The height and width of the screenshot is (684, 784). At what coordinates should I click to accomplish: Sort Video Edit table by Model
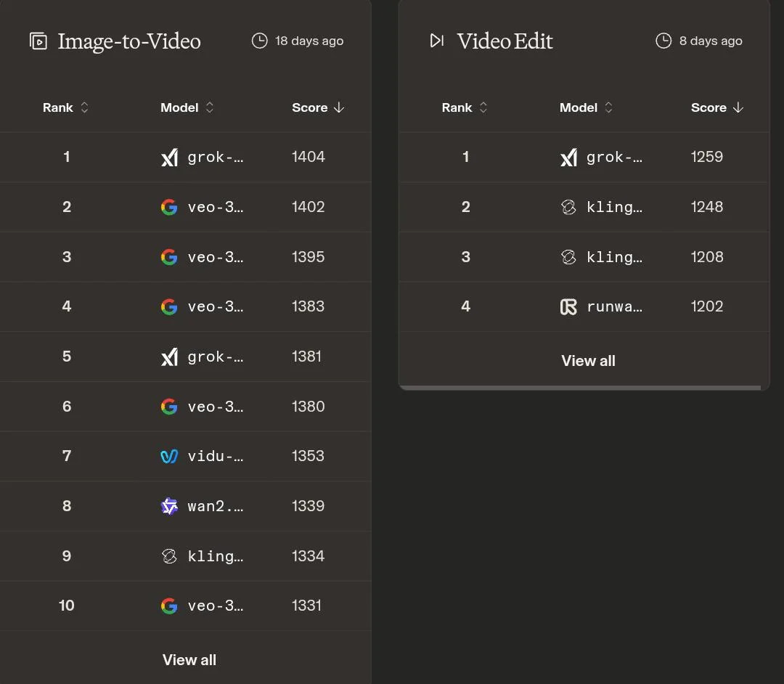(x=586, y=107)
